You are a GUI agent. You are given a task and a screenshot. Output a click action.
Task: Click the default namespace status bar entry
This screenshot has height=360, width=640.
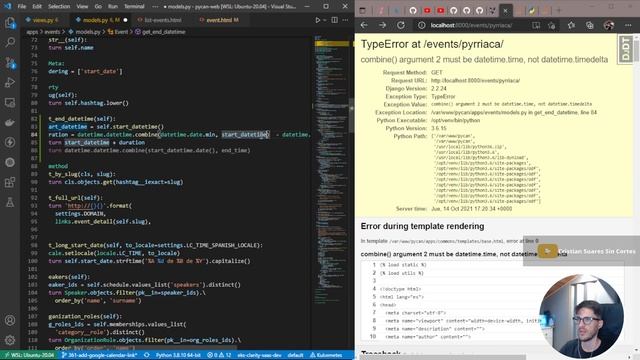[x=295, y=356]
